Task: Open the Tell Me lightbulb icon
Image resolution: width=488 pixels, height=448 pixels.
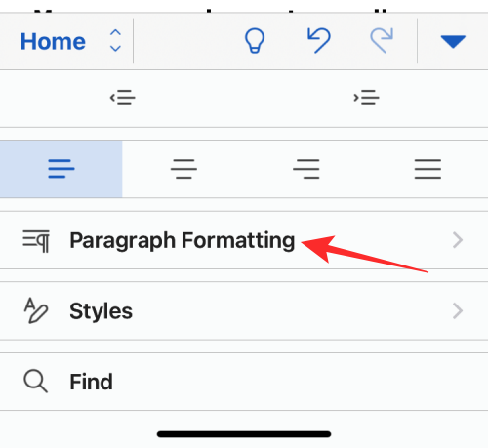Action: (x=255, y=41)
